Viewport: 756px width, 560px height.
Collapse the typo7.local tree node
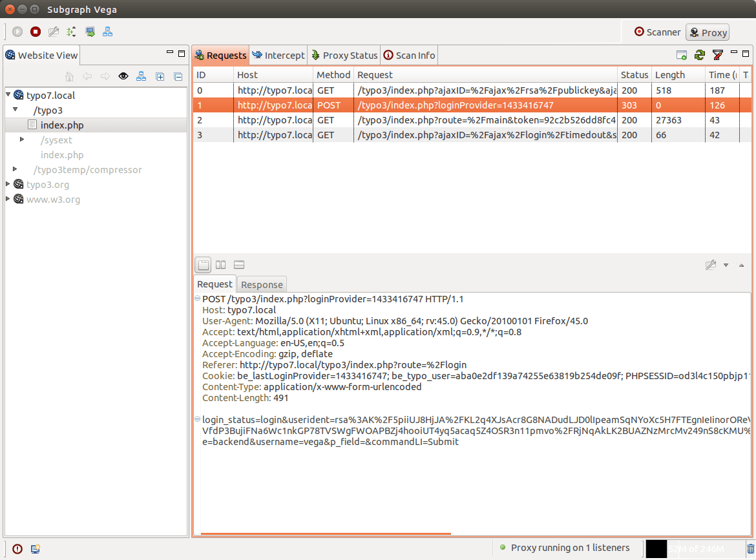[8, 94]
